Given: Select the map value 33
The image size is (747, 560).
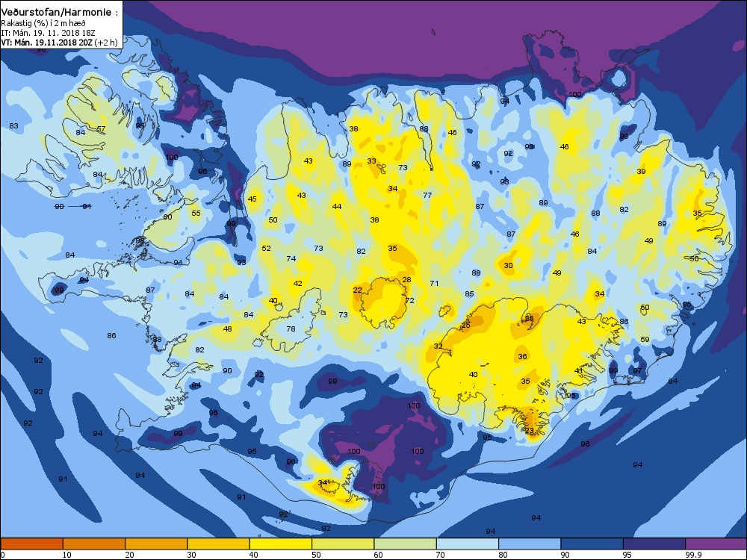Looking at the screenshot, I should point(371,161).
